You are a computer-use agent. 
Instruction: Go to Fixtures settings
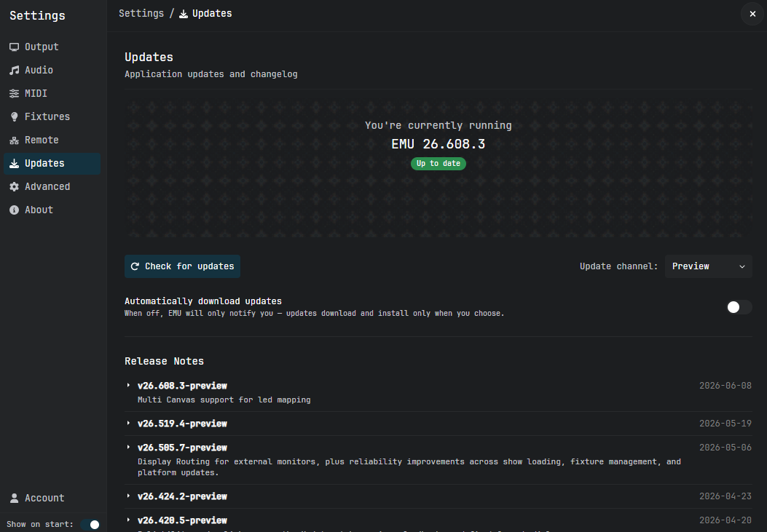point(52,116)
